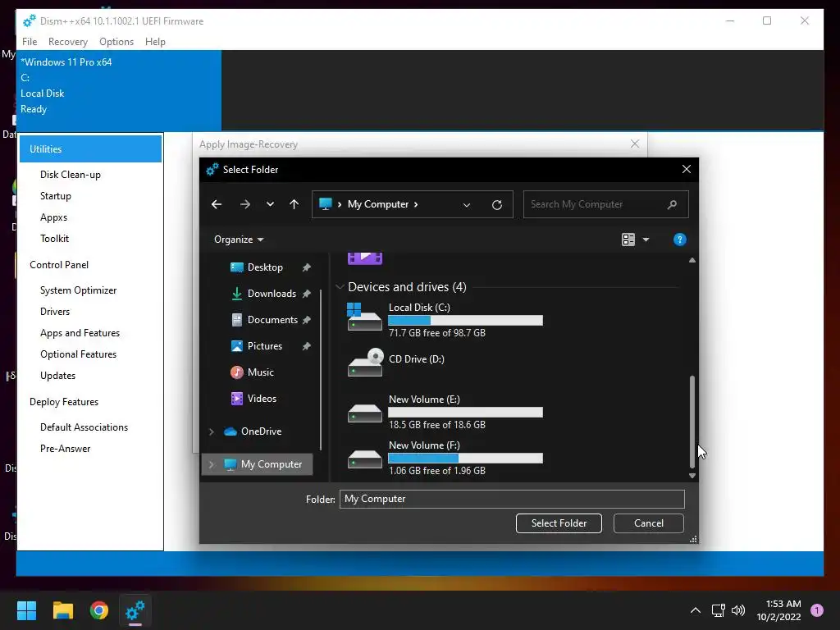Click Local Disk (C:) usage bar
The image size is (840, 630).
(465, 321)
